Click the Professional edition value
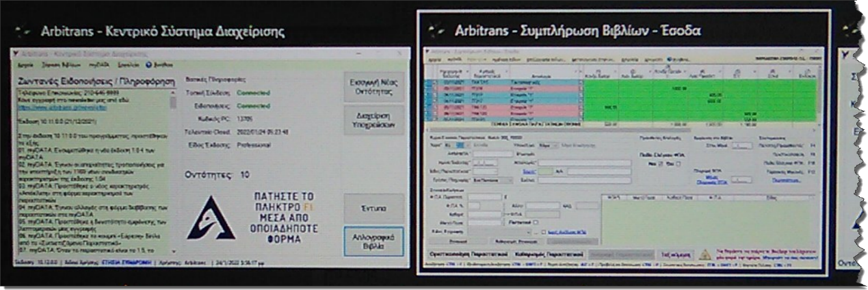The image size is (868, 290). (254, 145)
